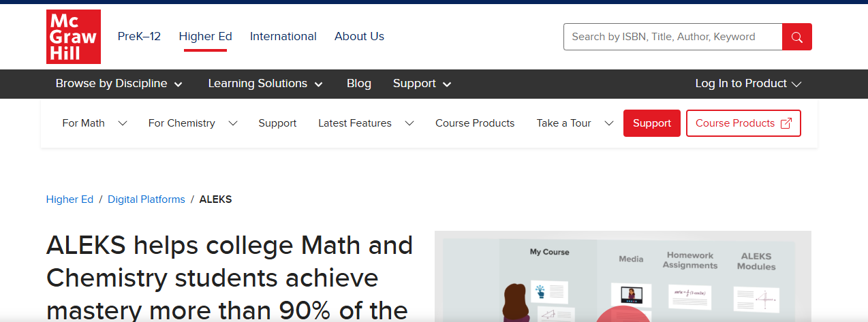Open the Take a Tour dropdown

coord(608,123)
